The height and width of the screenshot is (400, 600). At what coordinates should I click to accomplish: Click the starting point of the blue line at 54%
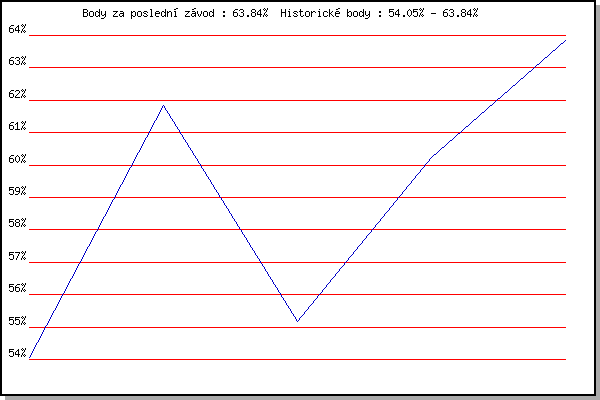click(x=30, y=358)
